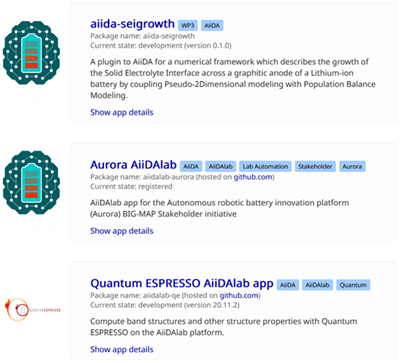Screen dimensions: 400x363
Task: Follow github.com link for aiidalab-aurora package
Action: pyautogui.click(x=253, y=177)
